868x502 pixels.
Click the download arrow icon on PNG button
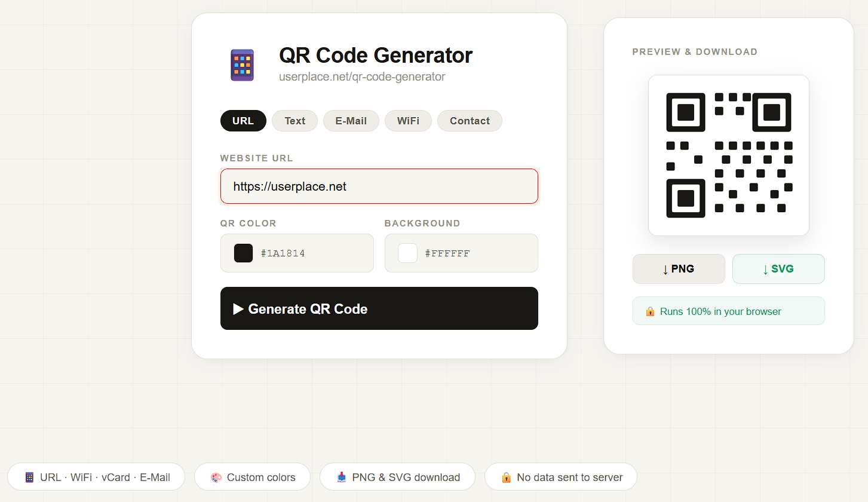pos(665,269)
